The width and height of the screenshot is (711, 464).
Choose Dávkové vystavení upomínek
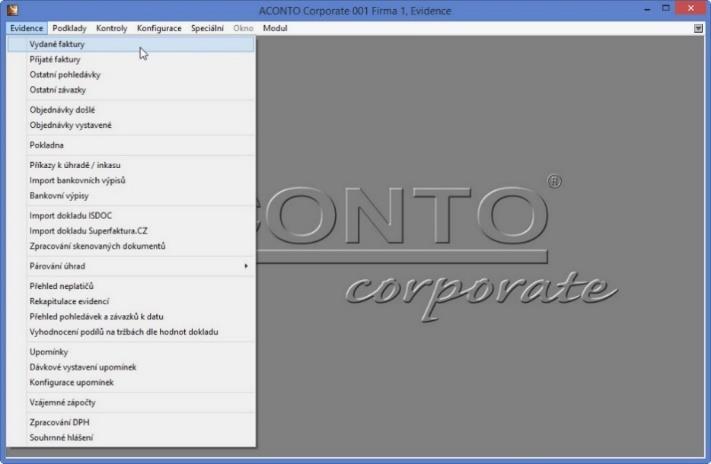click(x=131, y=367)
